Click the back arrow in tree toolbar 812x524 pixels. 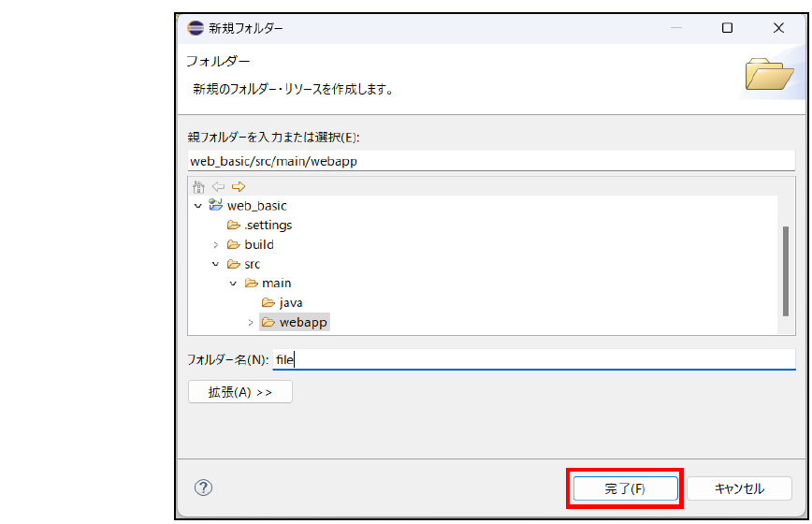click(218, 186)
